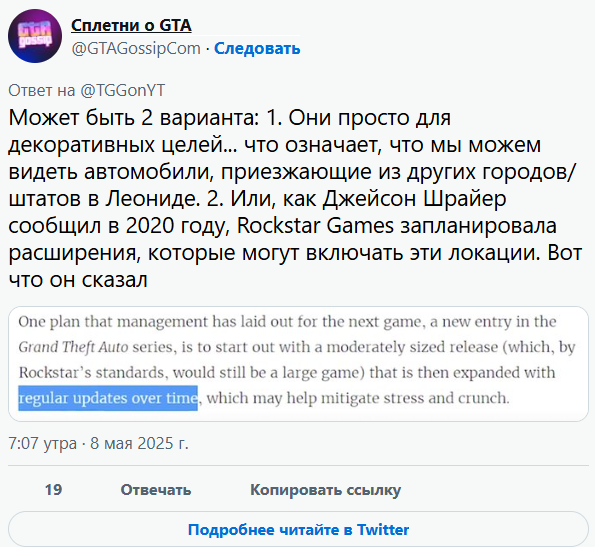Click the word 'Леониде' in the tweet
The width and height of the screenshot is (595, 547).
tap(153, 199)
